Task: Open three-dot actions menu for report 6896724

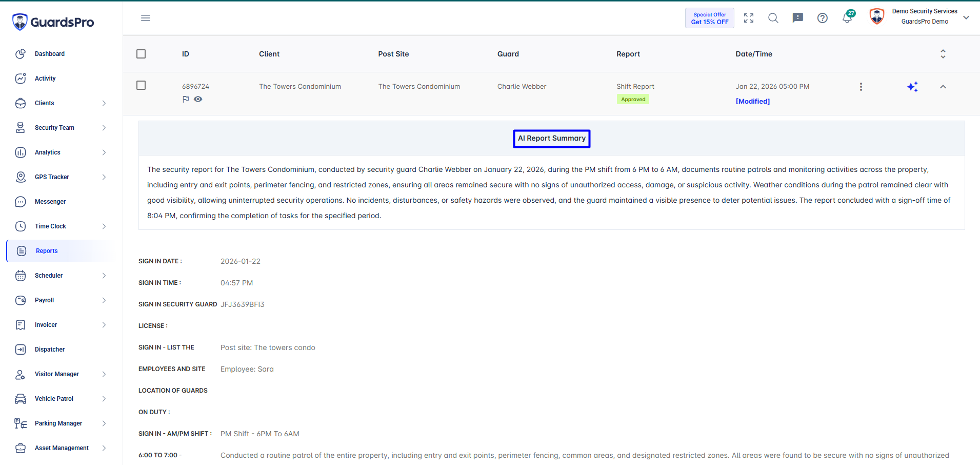Action: 861,87
